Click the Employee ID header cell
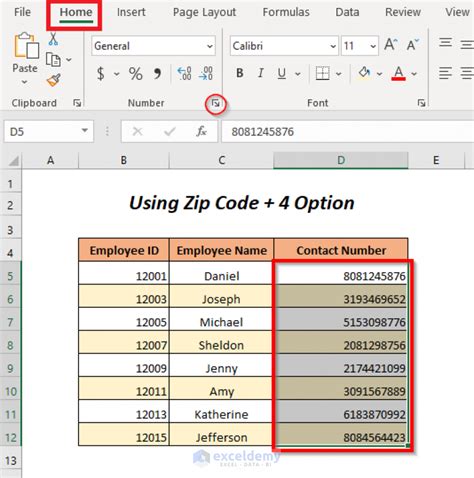The height and width of the screenshot is (478, 474). 124,250
